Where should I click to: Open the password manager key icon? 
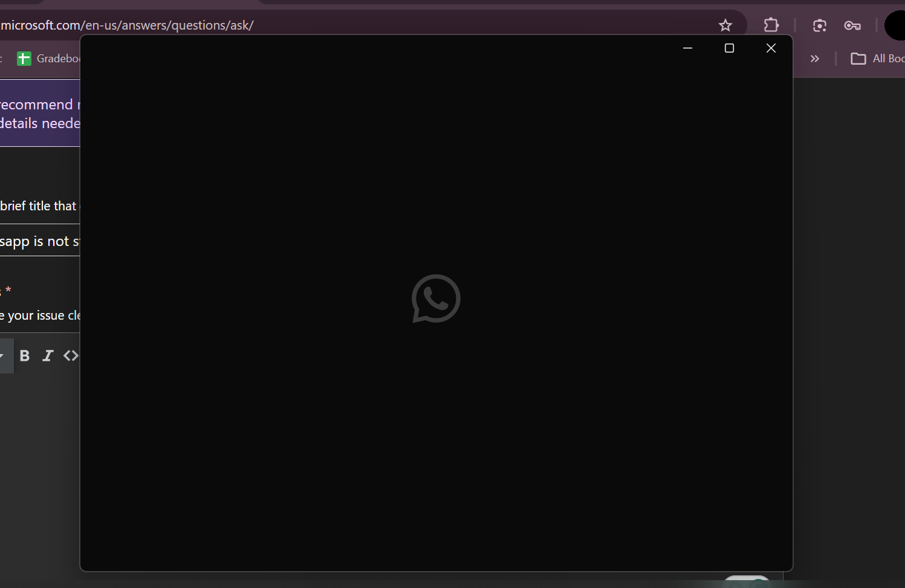point(852,25)
